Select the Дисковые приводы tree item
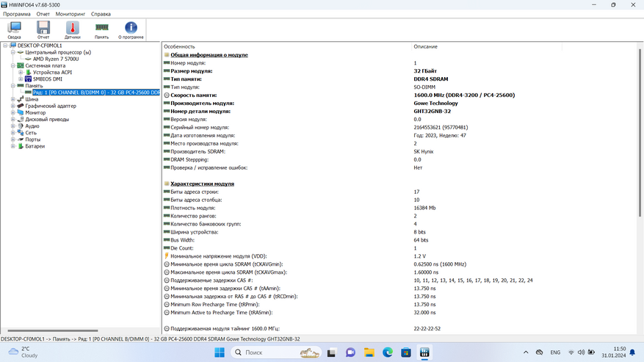 pyautogui.click(x=47, y=119)
